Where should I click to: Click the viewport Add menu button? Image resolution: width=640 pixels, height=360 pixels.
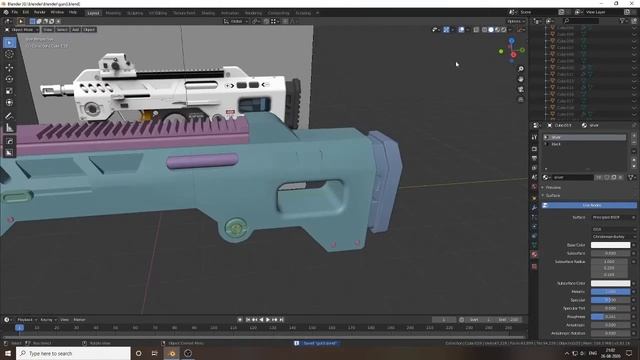click(x=76, y=30)
